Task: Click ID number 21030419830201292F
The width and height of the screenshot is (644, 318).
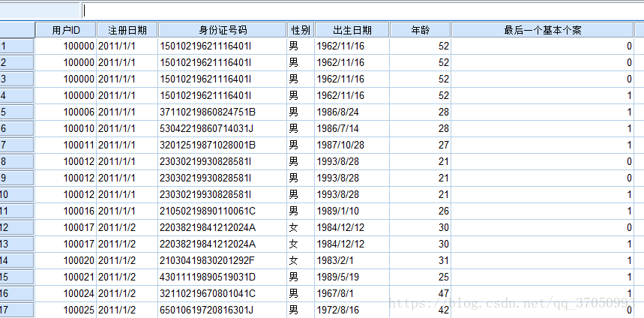Action: (x=222, y=260)
